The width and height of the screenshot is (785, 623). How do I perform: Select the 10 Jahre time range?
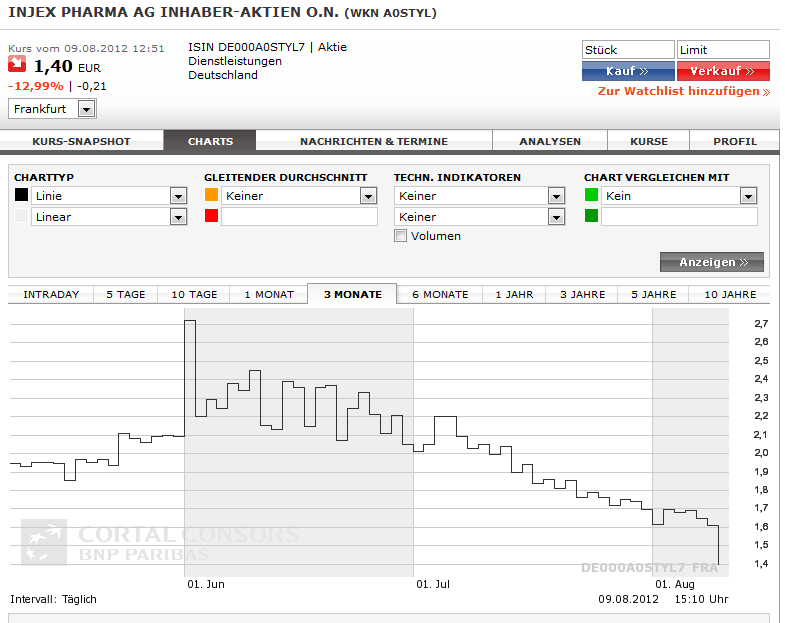click(730, 294)
